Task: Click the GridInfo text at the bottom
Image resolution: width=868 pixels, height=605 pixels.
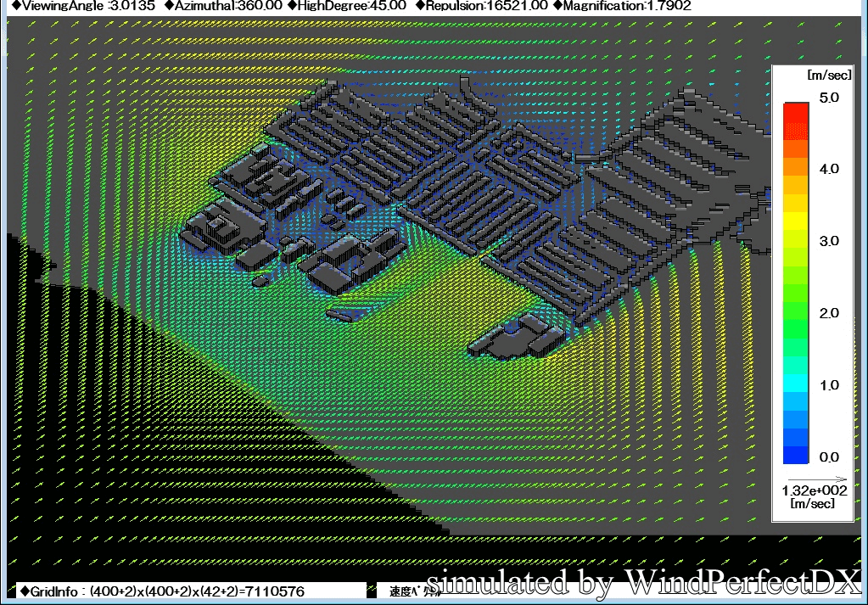Action: tap(161, 591)
